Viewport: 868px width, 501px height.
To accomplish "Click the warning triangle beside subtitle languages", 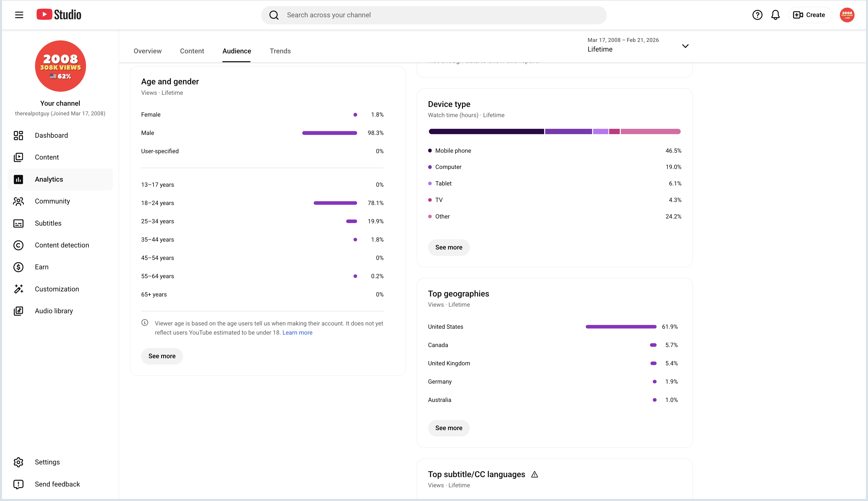I will [x=535, y=475].
